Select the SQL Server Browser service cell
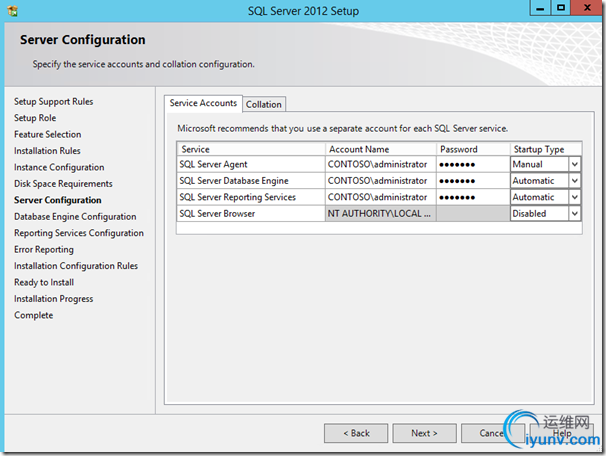 pos(251,213)
